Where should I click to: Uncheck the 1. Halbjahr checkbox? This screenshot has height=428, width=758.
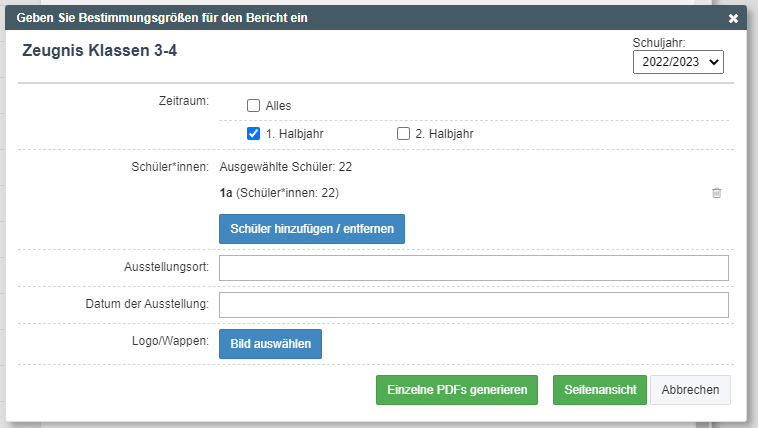tap(253, 133)
